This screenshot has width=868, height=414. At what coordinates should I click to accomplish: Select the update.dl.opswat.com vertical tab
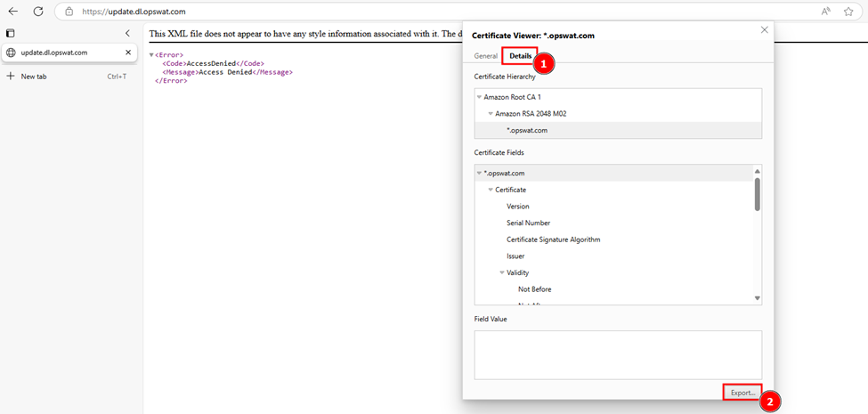tap(69, 53)
